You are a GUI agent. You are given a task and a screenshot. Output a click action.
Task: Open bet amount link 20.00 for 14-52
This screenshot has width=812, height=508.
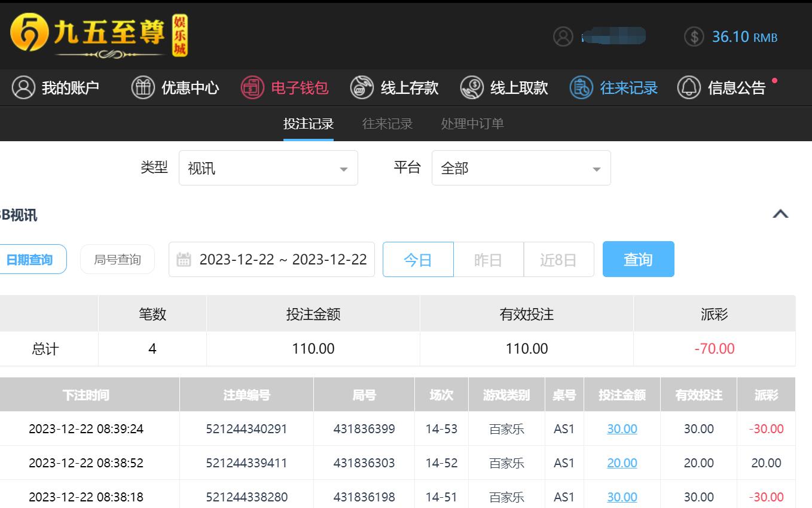(622, 463)
